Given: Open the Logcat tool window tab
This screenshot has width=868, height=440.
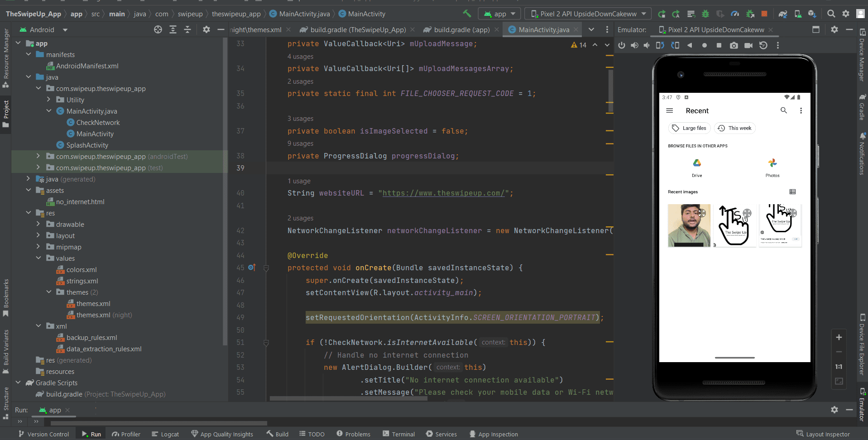Looking at the screenshot, I should [x=165, y=434].
